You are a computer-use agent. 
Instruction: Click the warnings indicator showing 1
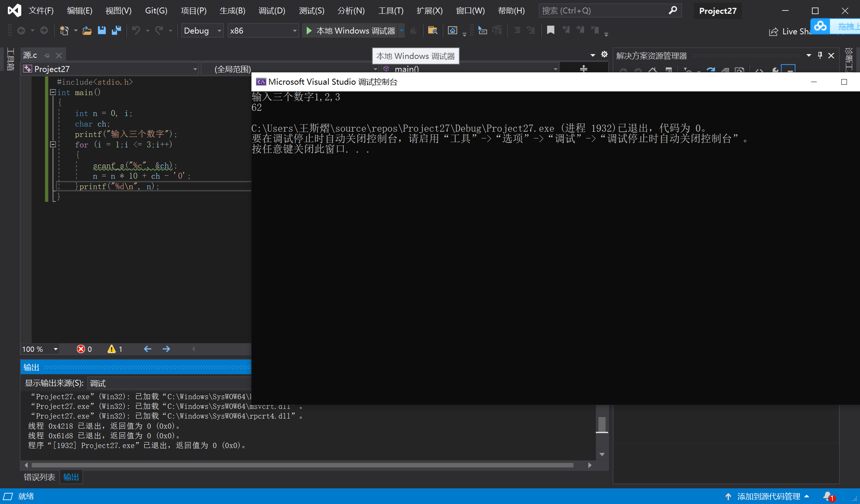115,349
